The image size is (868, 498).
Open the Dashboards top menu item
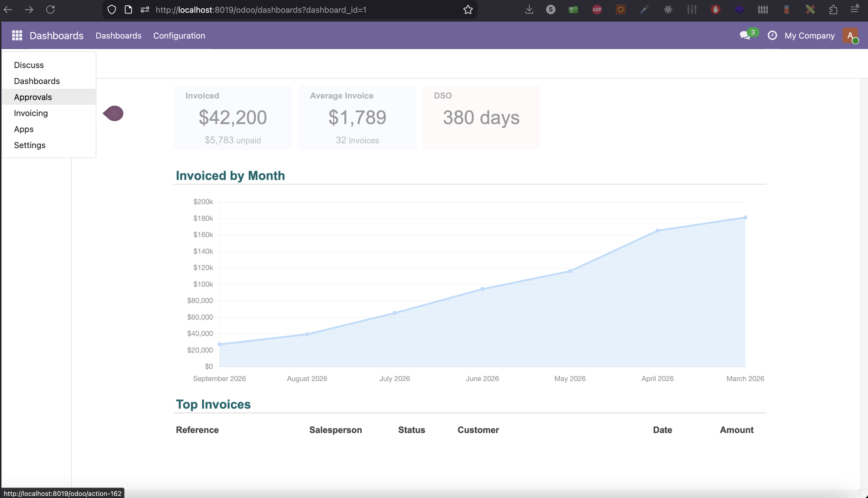pyautogui.click(x=118, y=36)
